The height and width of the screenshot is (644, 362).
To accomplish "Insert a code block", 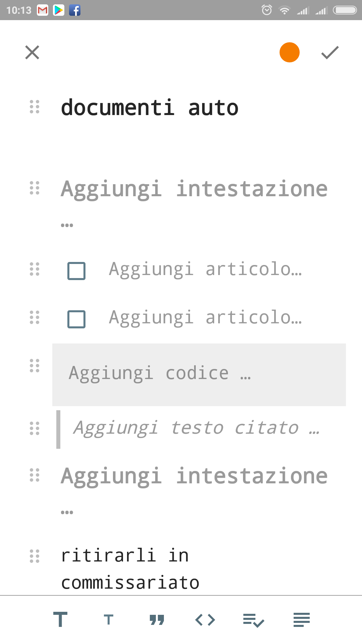I will (205, 620).
